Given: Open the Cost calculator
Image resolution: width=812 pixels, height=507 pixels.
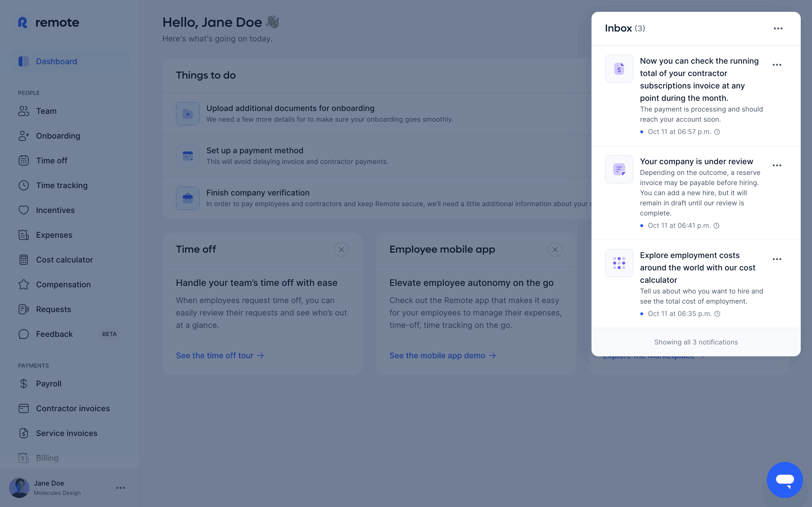Looking at the screenshot, I should (64, 259).
